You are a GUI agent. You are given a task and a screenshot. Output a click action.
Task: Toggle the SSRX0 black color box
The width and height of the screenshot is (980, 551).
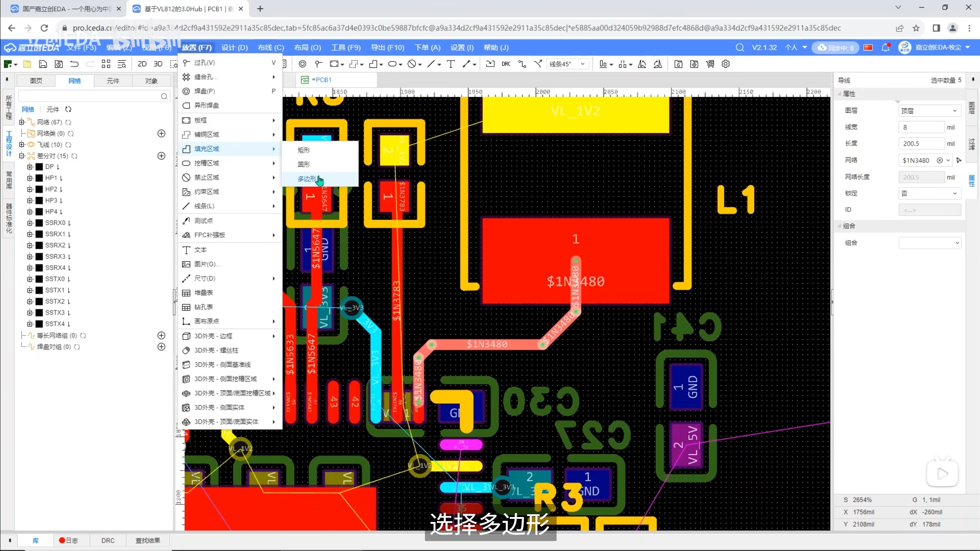coord(39,223)
